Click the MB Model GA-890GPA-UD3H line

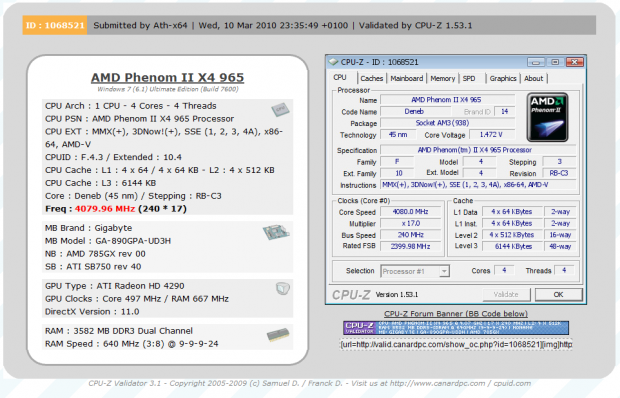click(108, 241)
